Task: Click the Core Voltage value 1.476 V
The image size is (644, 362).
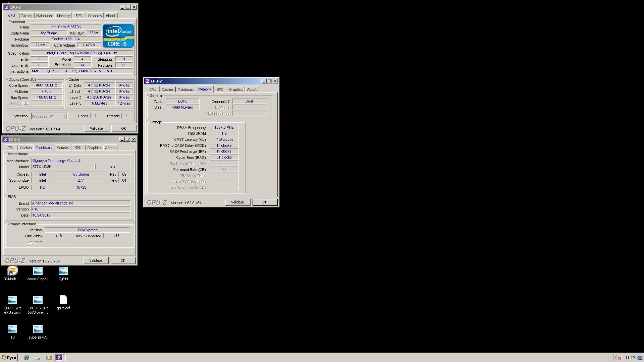Action: click(89, 45)
